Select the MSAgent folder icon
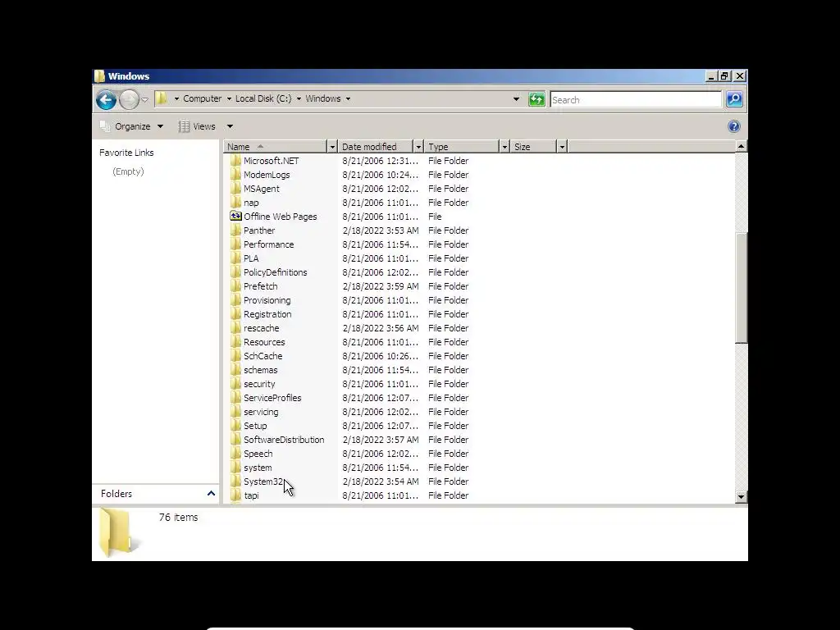Viewport: 840px width, 630px height. [x=235, y=189]
